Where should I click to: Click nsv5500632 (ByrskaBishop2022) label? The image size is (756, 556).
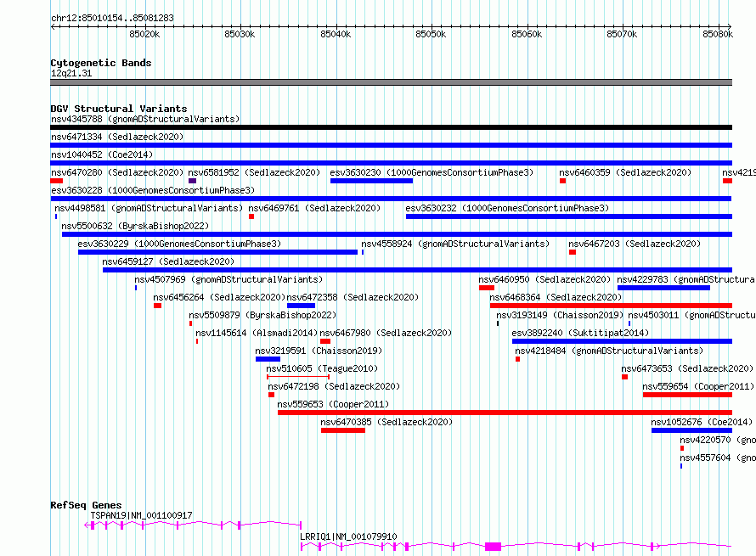(135, 226)
